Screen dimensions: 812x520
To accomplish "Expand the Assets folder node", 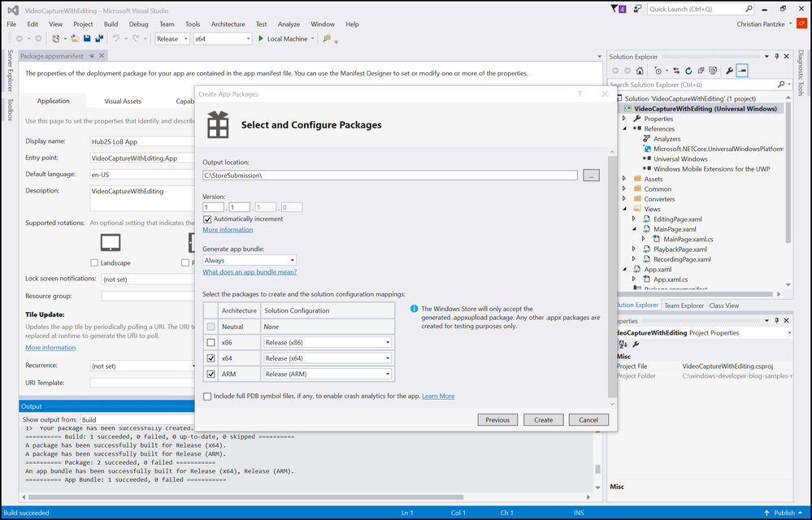I will [x=624, y=179].
